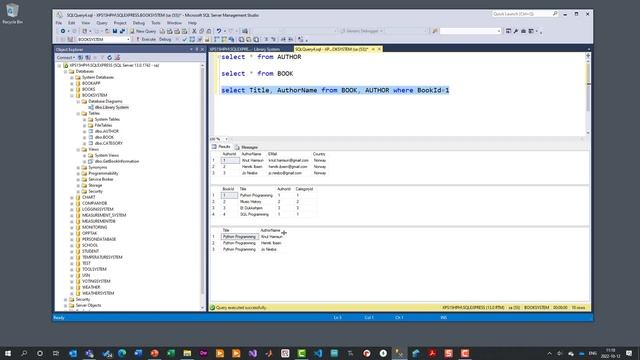Click the Paste icon in the toolbar
The width and height of the screenshot is (640, 360).
coord(209,31)
